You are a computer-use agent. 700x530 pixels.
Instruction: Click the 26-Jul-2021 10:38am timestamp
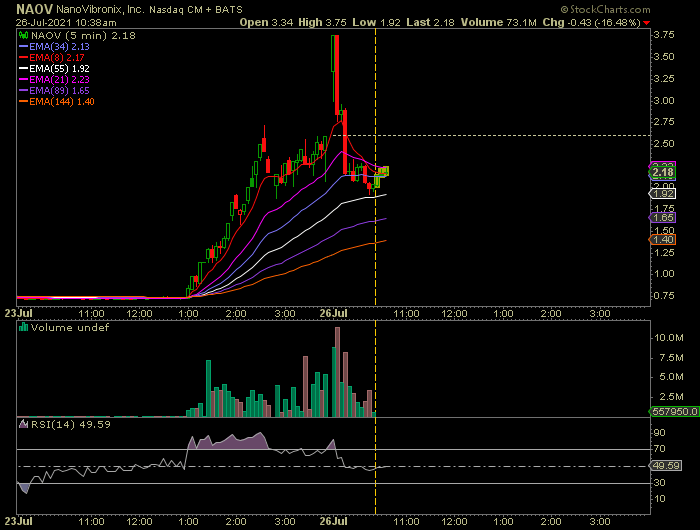pyautogui.click(x=66, y=22)
